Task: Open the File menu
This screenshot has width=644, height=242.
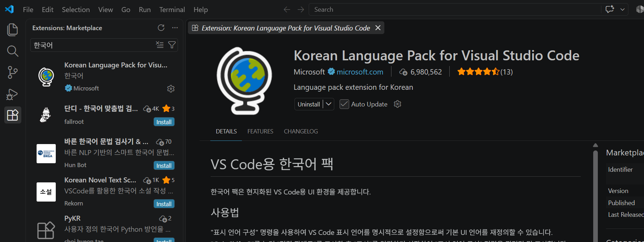Action: tap(28, 10)
